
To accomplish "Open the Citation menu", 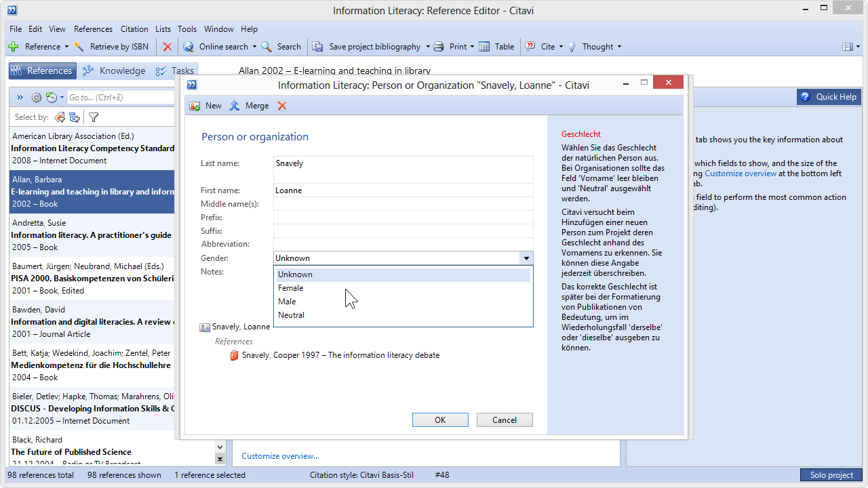I will 134,29.
